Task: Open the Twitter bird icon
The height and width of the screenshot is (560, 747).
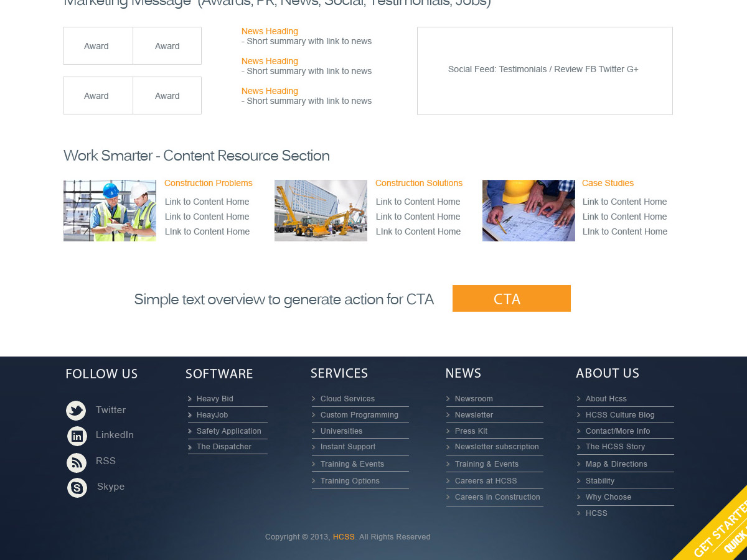Action: [x=76, y=411]
